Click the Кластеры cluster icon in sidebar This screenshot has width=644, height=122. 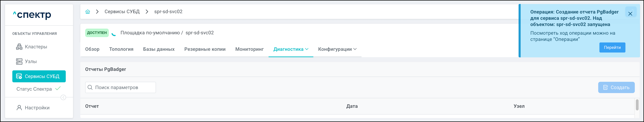click(x=19, y=47)
